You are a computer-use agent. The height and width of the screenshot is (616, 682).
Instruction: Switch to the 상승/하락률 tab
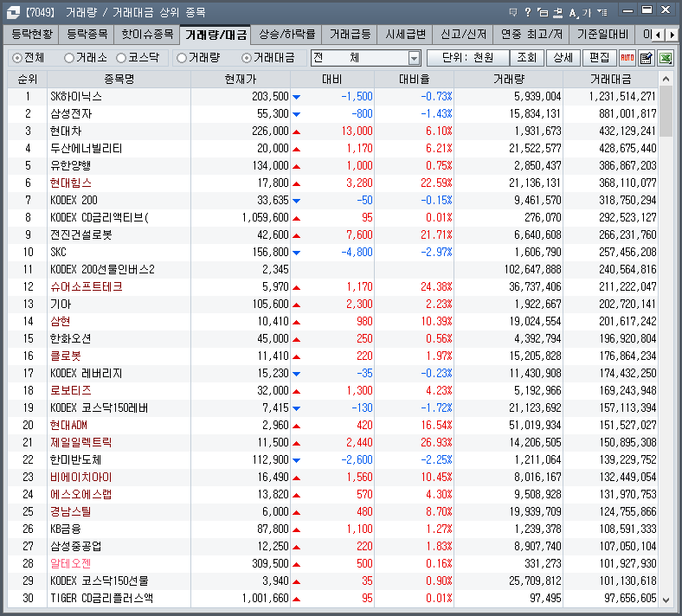[x=286, y=35]
